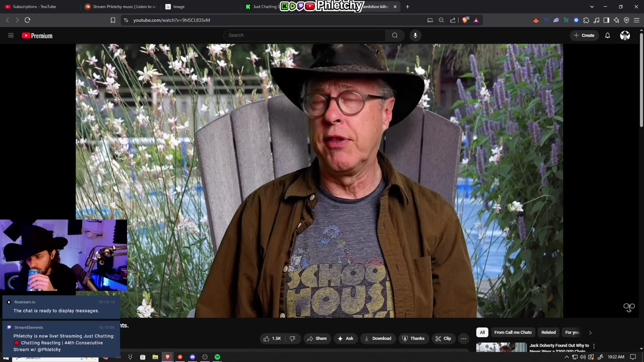Open more actions three-dot button under video
644x362 pixels.
[x=464, y=338]
